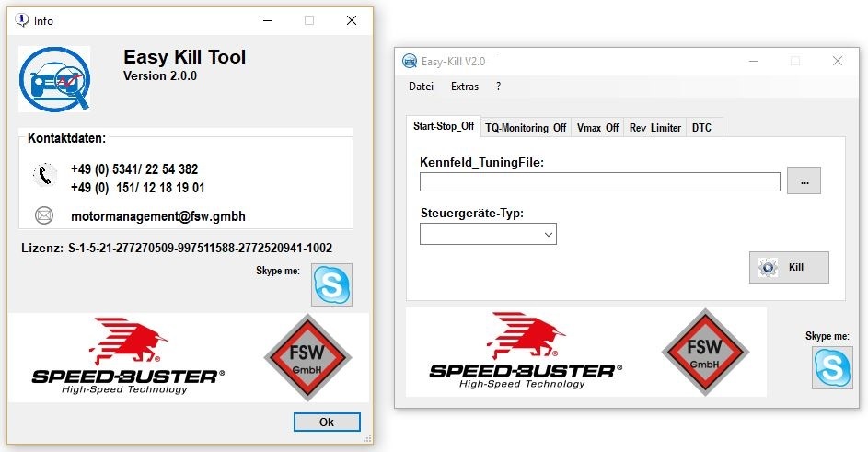Click the Easy-Kill V2.0 title bar icon
The height and width of the screenshot is (452, 868).
tap(410, 61)
